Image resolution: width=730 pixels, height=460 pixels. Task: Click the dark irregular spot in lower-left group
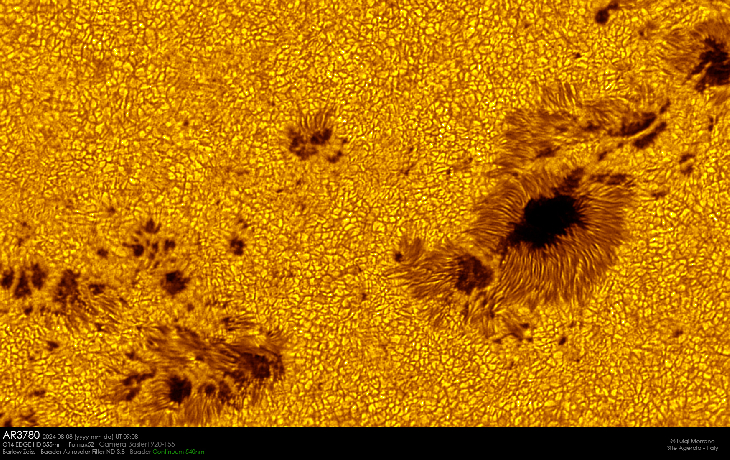click(x=255, y=365)
